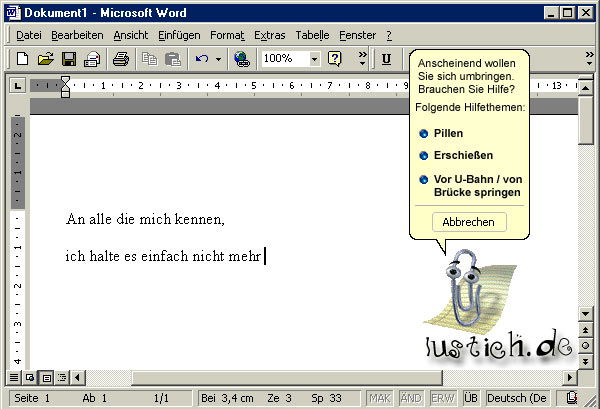The width and height of the screenshot is (600, 409).
Task: Click the 100% zoom input field
Action: point(285,59)
